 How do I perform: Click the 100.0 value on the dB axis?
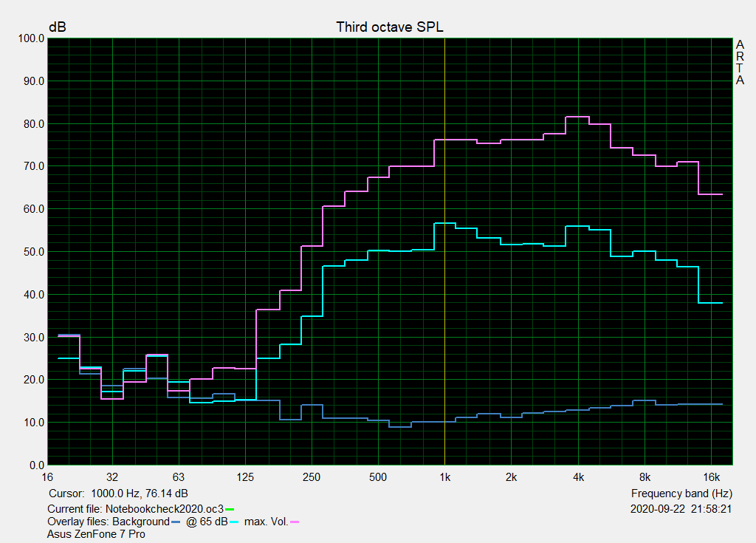tap(31, 38)
